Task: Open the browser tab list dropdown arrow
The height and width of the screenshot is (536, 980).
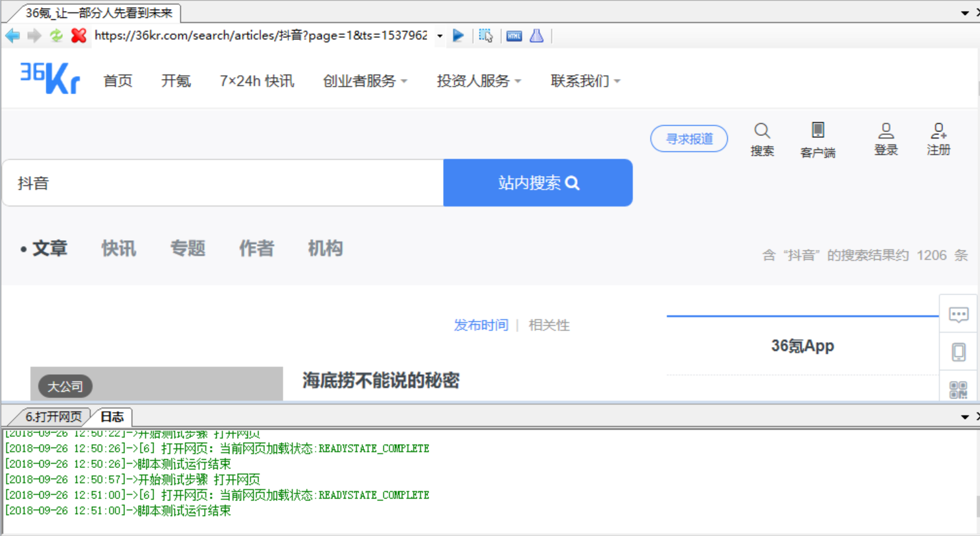Action: (x=964, y=13)
